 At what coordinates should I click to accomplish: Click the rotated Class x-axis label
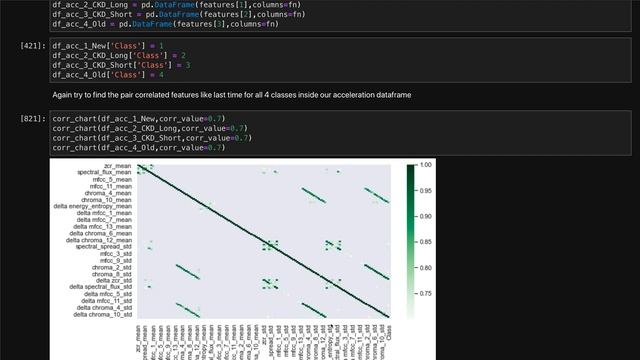pyautogui.click(x=389, y=333)
